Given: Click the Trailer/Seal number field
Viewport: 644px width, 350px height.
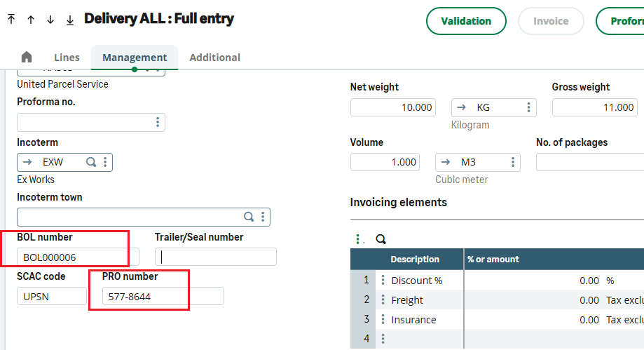Looking at the screenshot, I should tap(215, 257).
